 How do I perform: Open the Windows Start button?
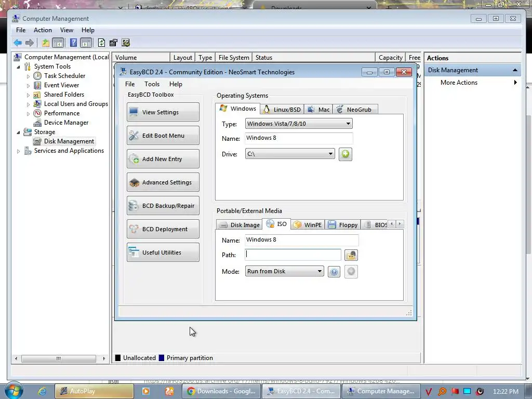14,391
